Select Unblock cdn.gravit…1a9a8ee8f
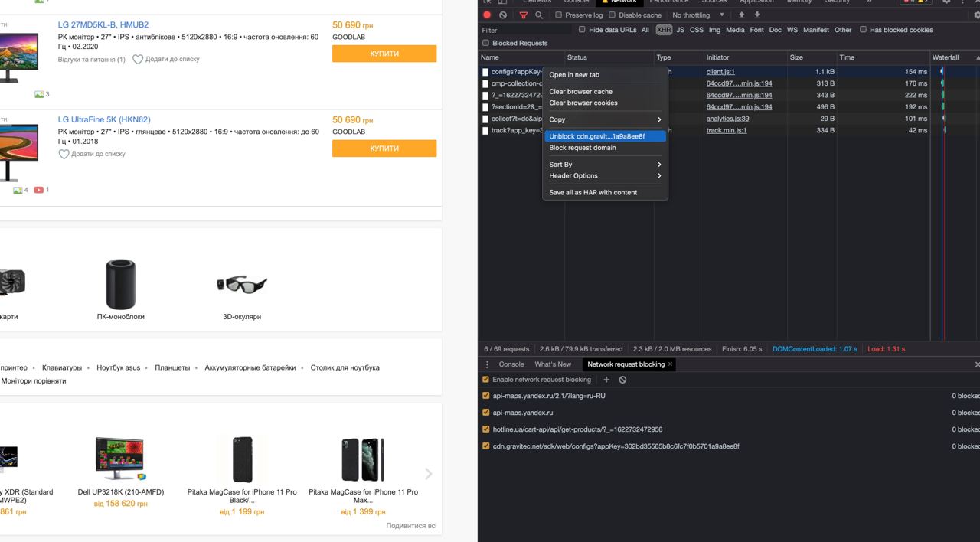Viewport: 980px width, 542px height. tap(605, 136)
